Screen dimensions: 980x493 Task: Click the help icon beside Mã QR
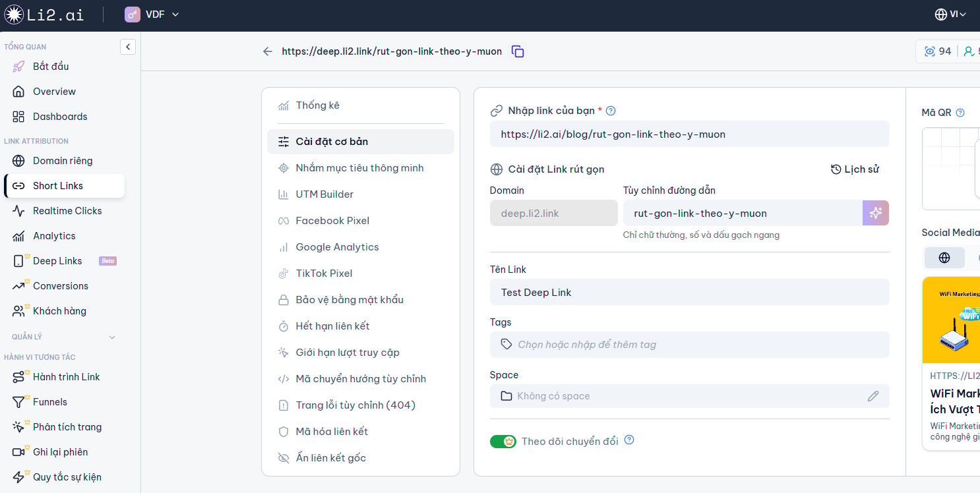[x=960, y=113]
